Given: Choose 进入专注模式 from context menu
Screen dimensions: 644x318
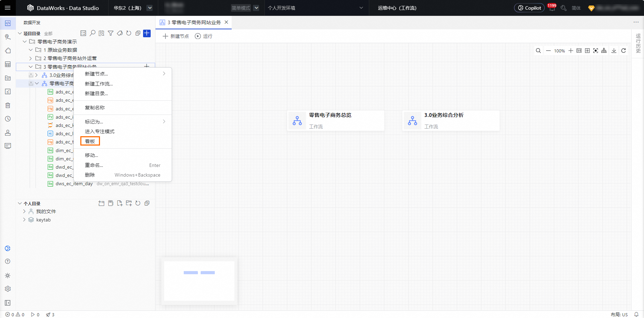Looking at the screenshot, I should 123,131.
